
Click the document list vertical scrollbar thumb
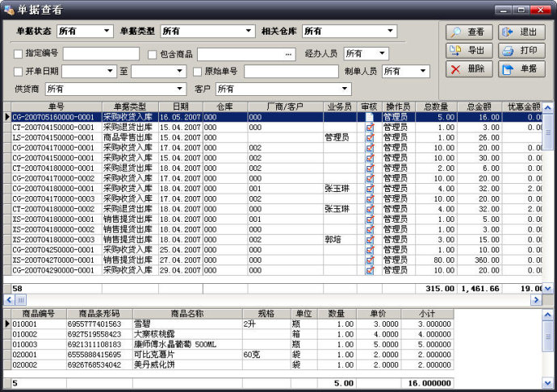[x=547, y=131]
